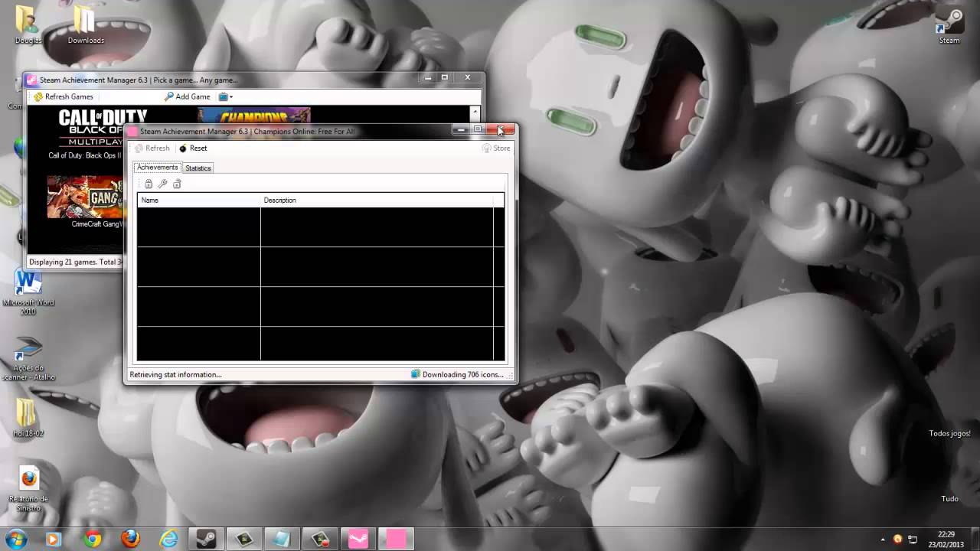Open Firefox from the taskbar
980x551 pixels.
click(x=131, y=540)
